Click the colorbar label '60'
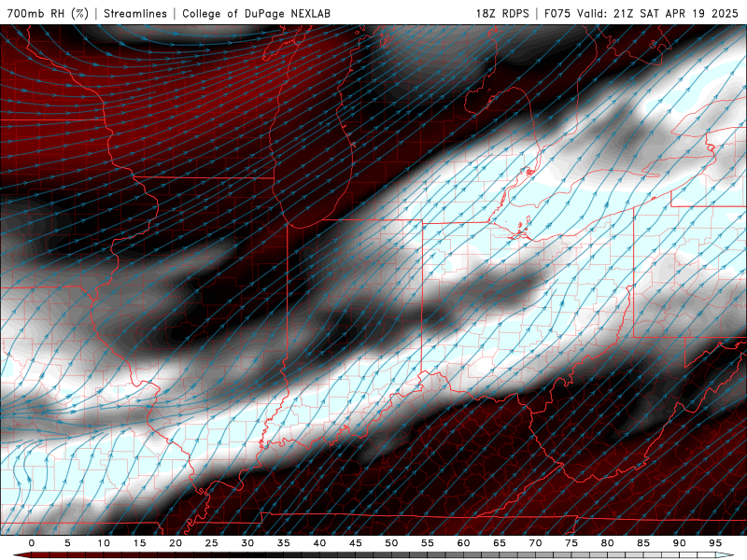 463,543
